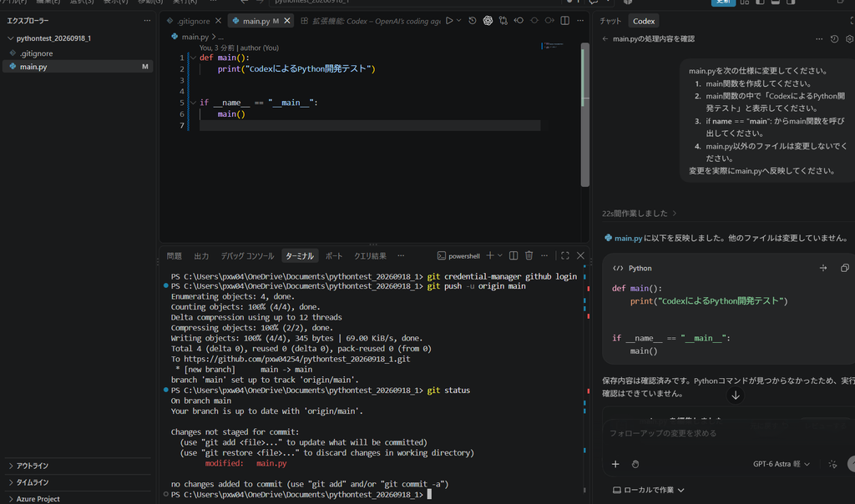855x504 pixels.
Task: Click the hand approval-mode icon in Codex input
Action: (x=635, y=464)
